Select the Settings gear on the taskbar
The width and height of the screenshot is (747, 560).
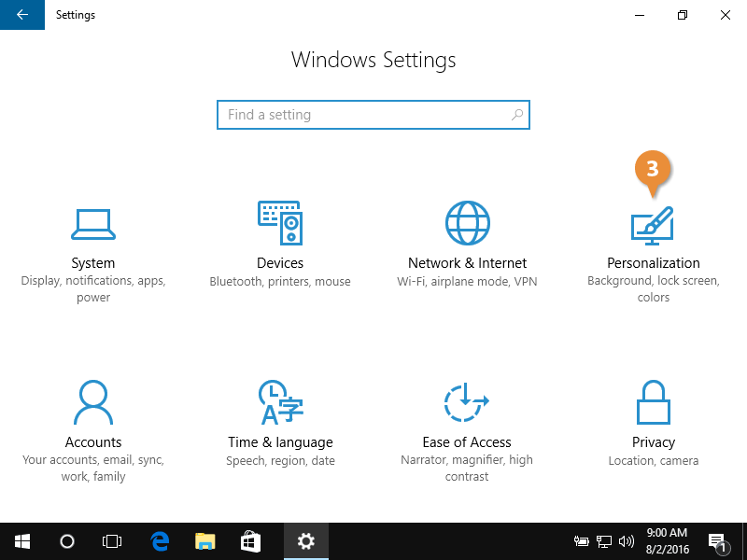point(306,541)
